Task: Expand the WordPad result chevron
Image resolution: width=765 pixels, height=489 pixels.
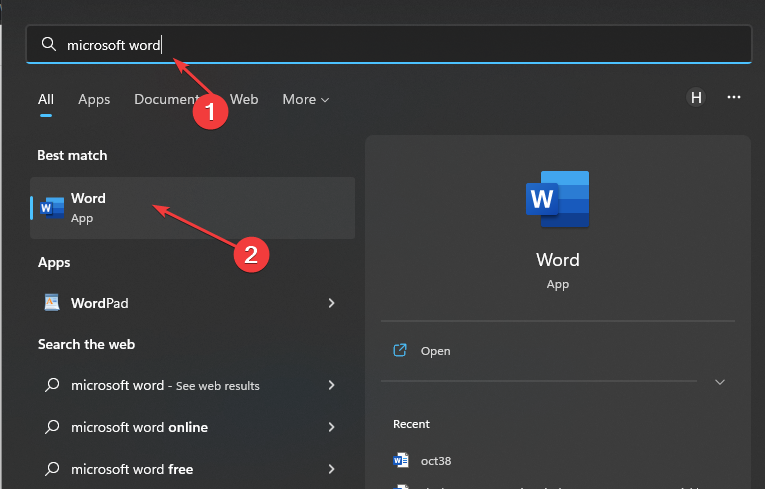Action: click(x=331, y=303)
